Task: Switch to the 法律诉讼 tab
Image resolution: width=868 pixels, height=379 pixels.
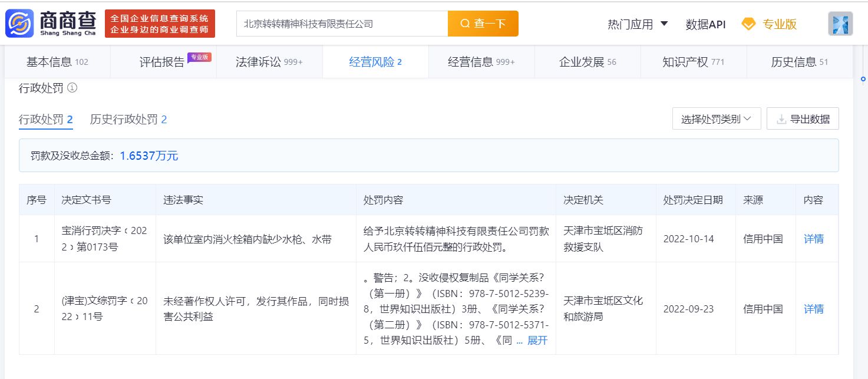Action: [x=269, y=62]
